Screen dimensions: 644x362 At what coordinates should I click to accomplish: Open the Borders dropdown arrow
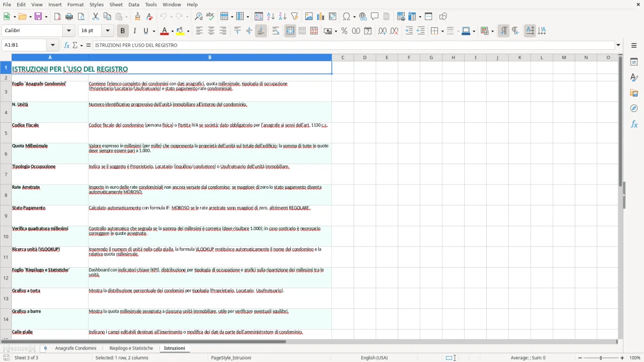(x=442, y=31)
